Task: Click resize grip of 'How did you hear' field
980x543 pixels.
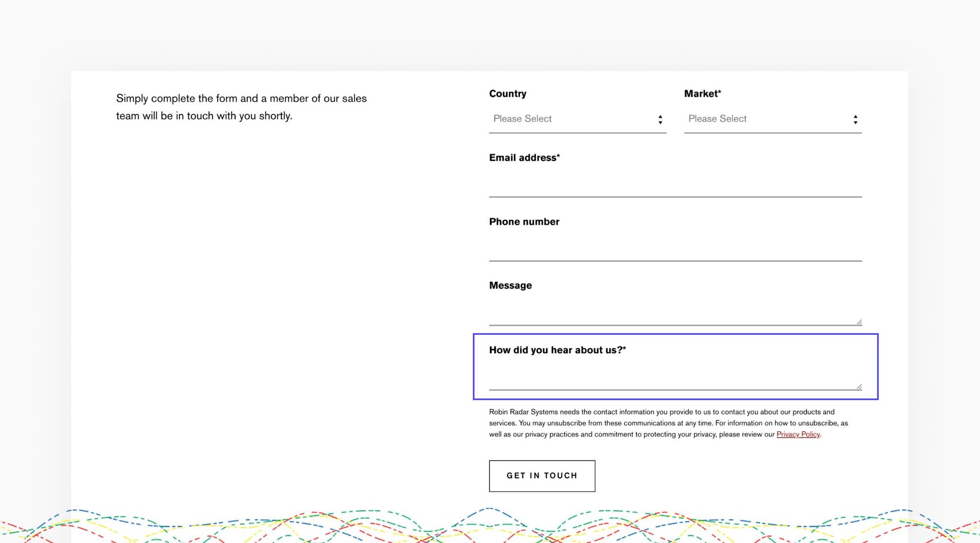Action: click(859, 387)
